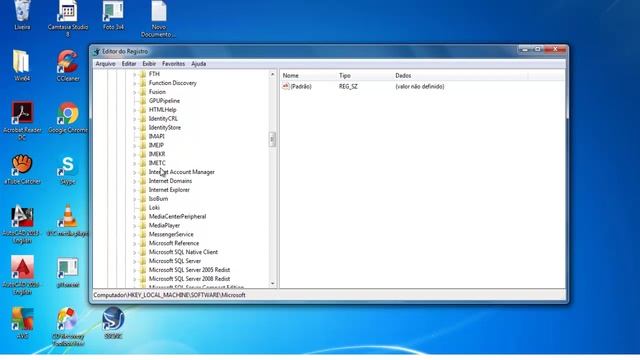Image resolution: width=640 pixels, height=360 pixels.
Task: Expand the Internet Domains key arrow
Action: pos(135,181)
